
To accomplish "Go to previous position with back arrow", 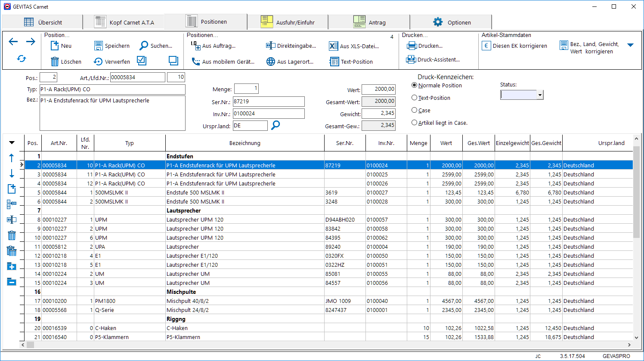I will tap(13, 42).
